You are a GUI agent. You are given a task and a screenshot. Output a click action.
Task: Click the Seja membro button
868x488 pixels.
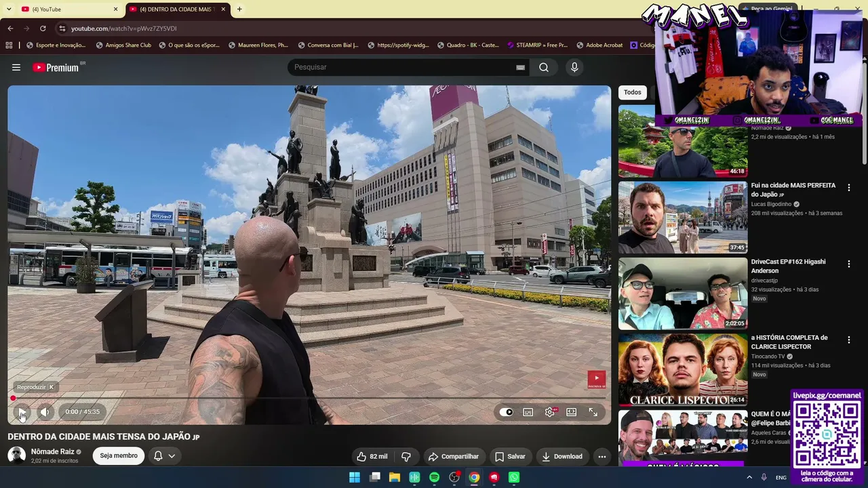pyautogui.click(x=119, y=455)
